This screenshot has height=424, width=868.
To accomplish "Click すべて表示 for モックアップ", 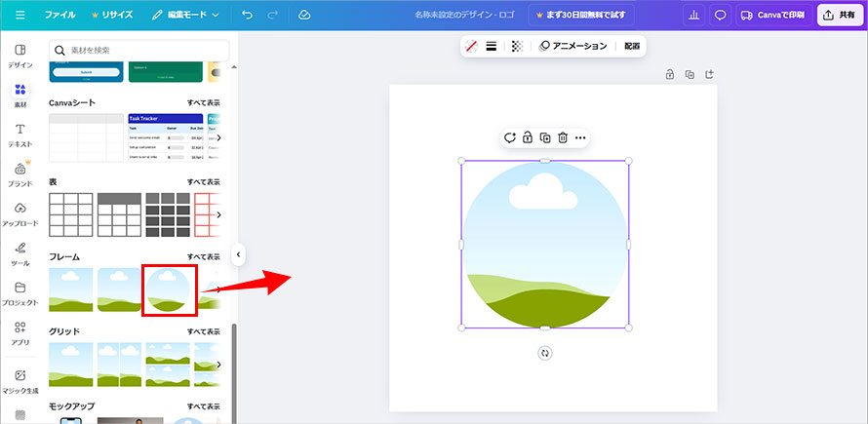I will (203, 406).
